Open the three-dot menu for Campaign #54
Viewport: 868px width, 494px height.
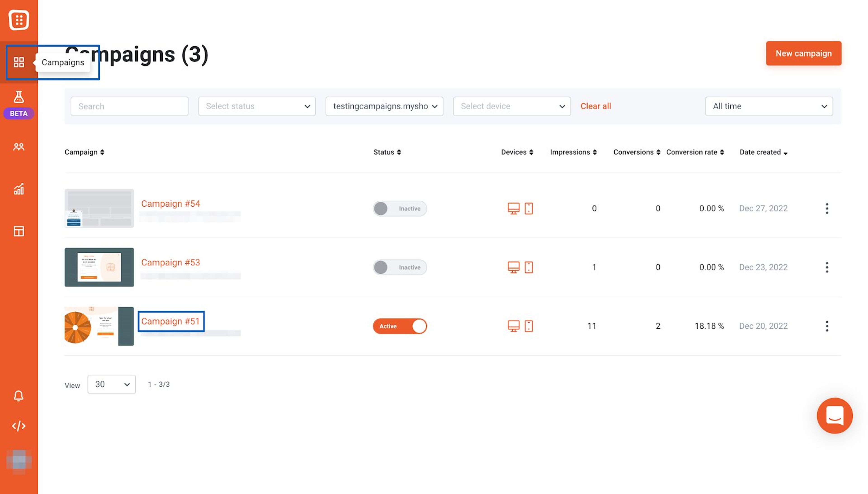827,208
